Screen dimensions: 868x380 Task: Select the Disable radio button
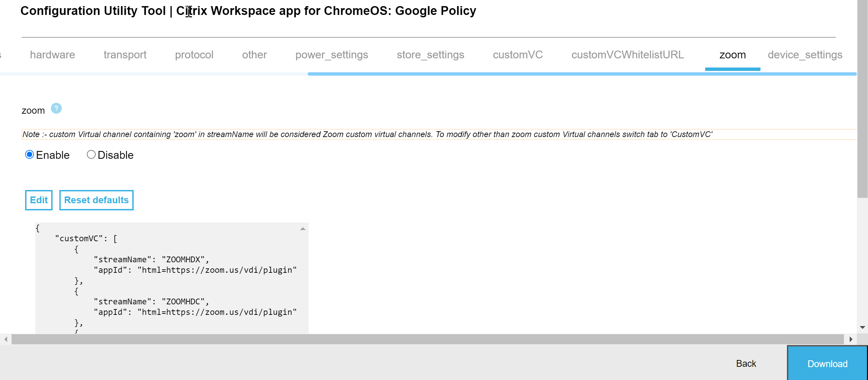(91, 155)
